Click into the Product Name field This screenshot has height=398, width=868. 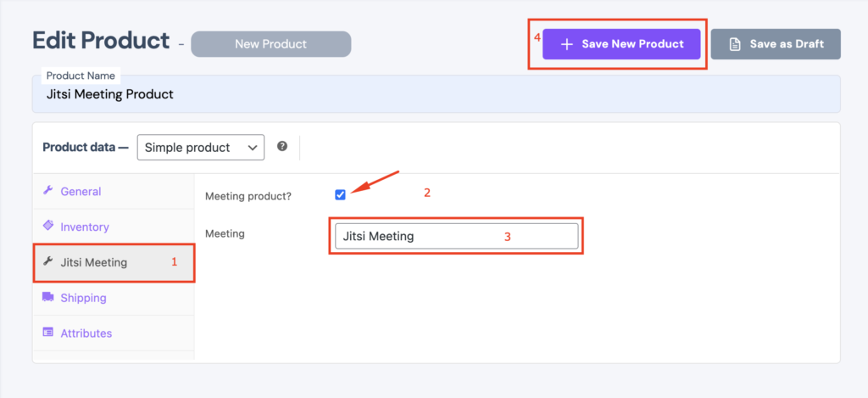437,94
